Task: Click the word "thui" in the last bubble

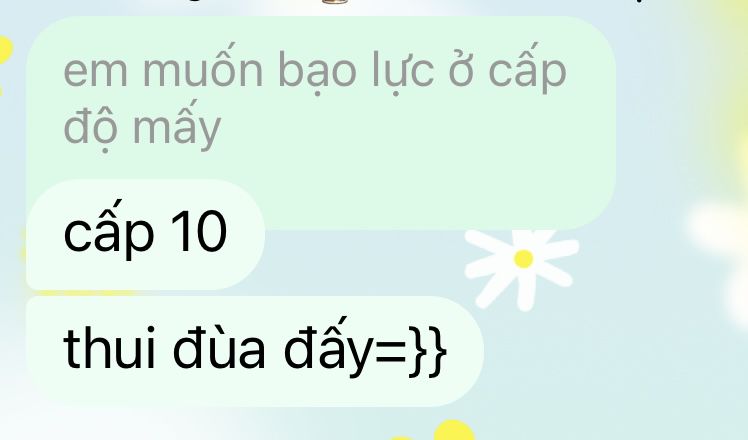Action: [109, 346]
